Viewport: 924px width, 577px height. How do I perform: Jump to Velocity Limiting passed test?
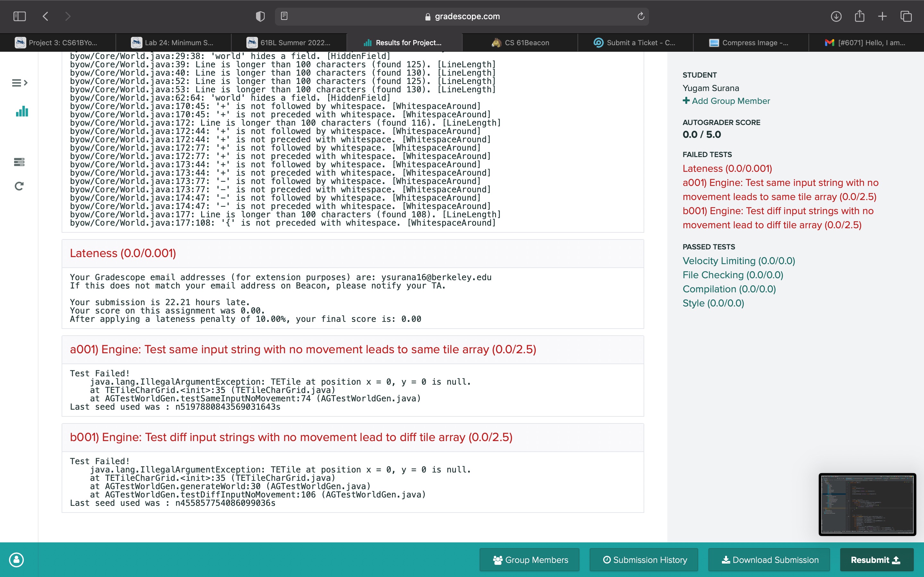point(739,261)
